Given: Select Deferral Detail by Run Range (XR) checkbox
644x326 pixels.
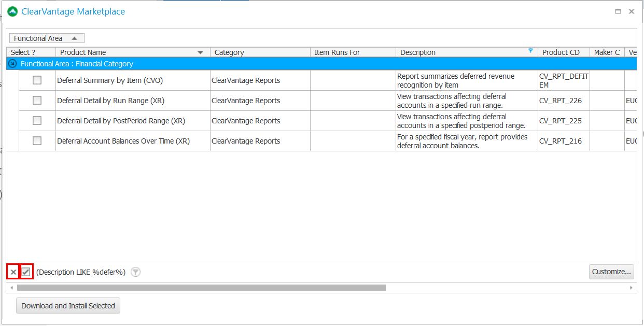Looking at the screenshot, I should pyautogui.click(x=37, y=101).
